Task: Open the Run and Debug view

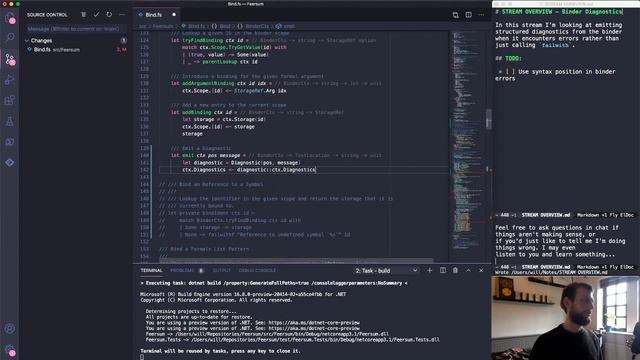Action: tap(9, 80)
